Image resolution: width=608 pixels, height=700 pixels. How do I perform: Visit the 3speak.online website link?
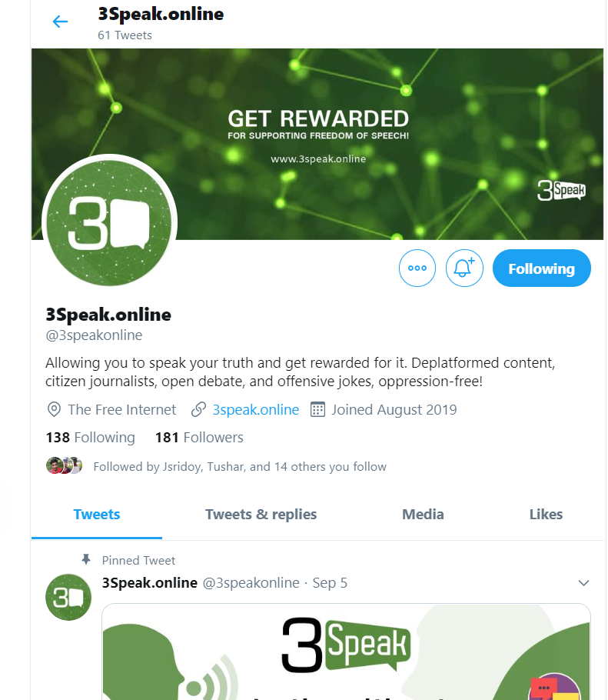tap(256, 409)
